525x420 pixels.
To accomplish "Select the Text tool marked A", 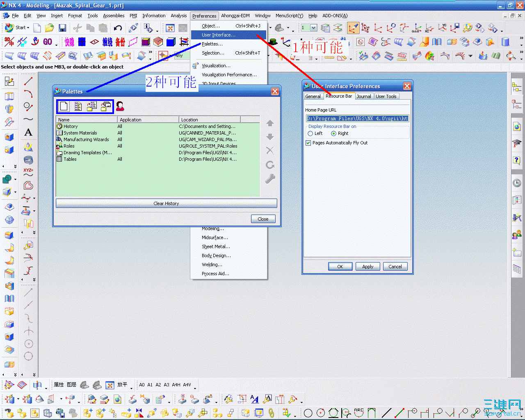I will [28, 132].
